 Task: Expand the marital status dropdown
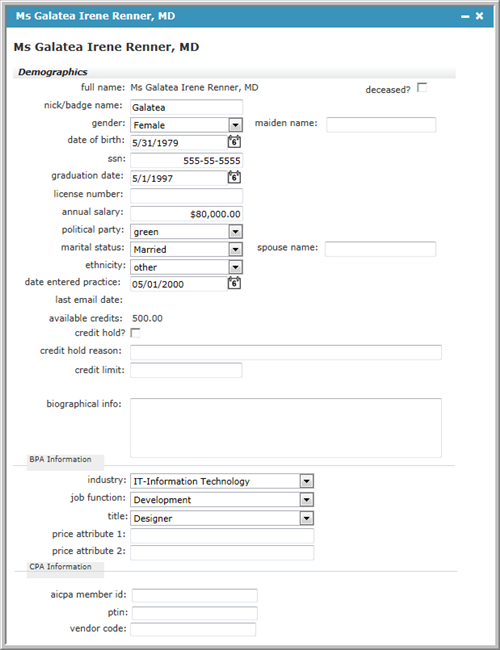click(x=235, y=249)
